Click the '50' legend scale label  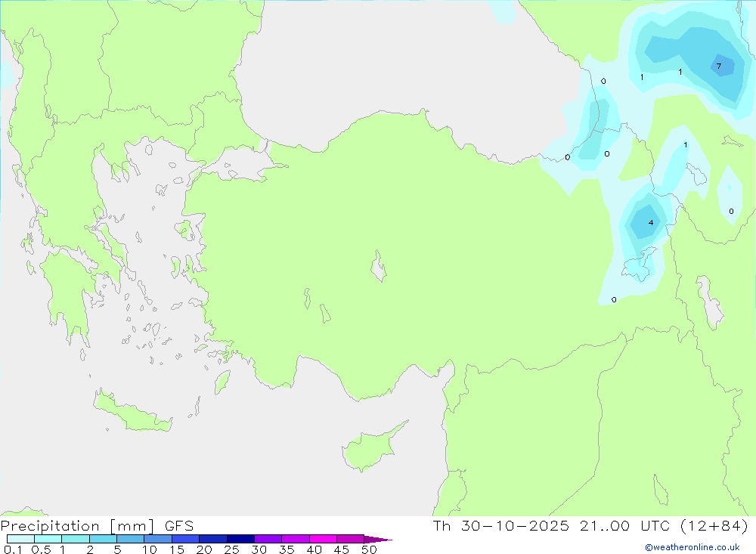tap(370, 549)
